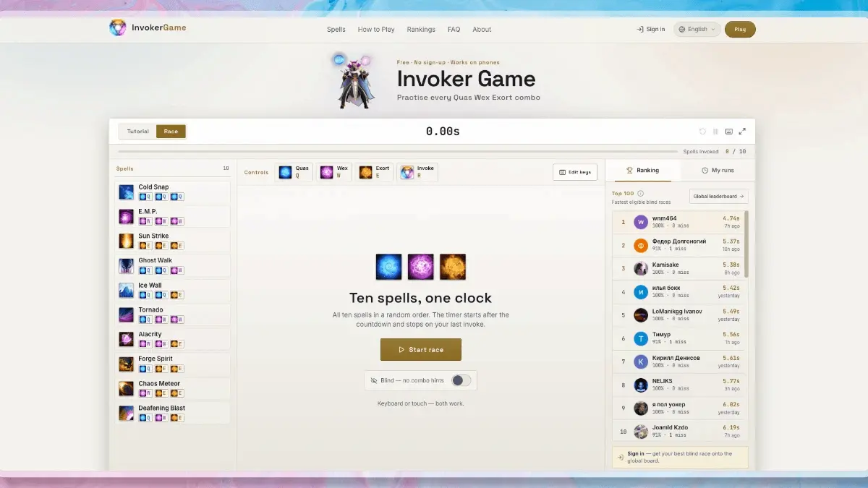
Task: Click the Exort orb control
Action: click(375, 172)
